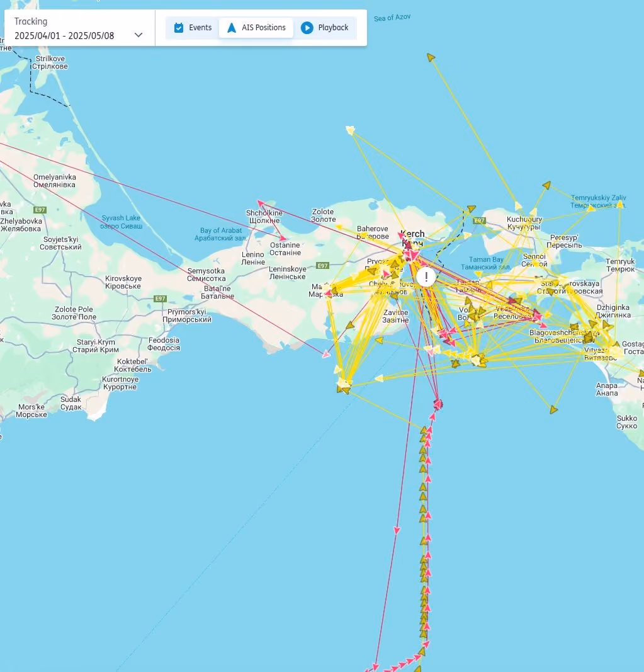Click the Zolote Pole label
The height and width of the screenshot is (672, 644).
[x=74, y=313]
